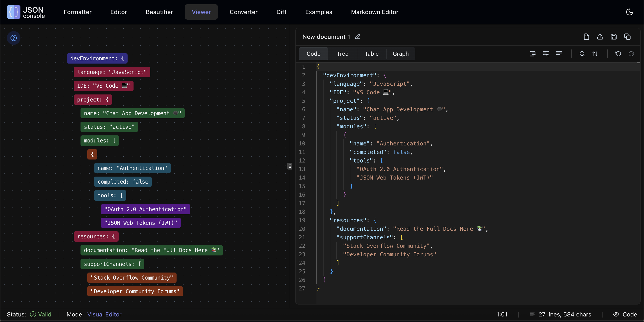The width and height of the screenshot is (644, 322).
Task: Click the undo icon
Action: click(x=618, y=54)
